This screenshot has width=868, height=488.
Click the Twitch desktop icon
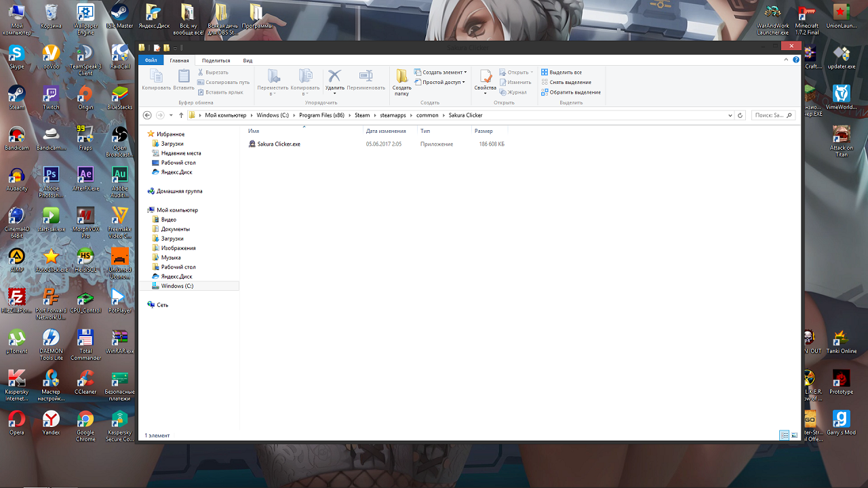pyautogui.click(x=51, y=97)
